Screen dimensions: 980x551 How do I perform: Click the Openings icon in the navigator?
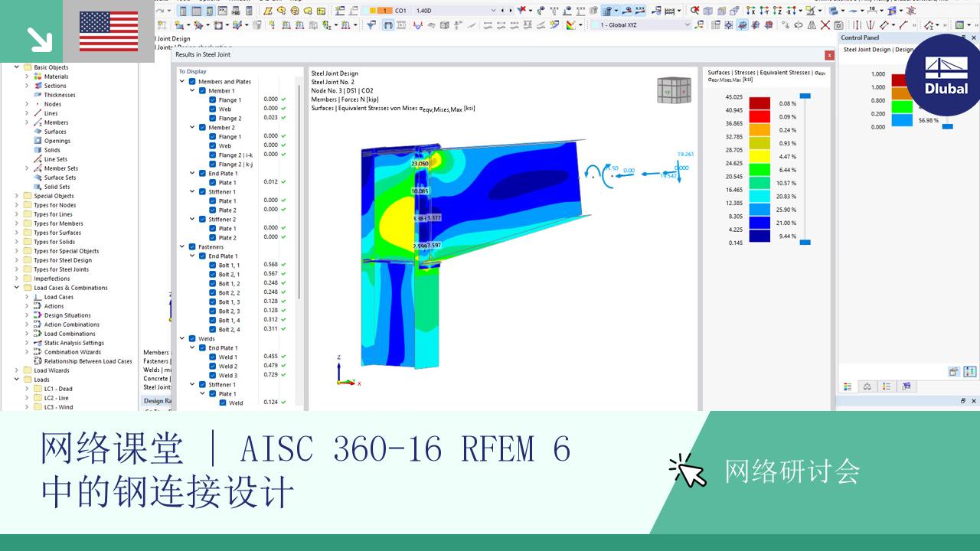[x=38, y=141]
